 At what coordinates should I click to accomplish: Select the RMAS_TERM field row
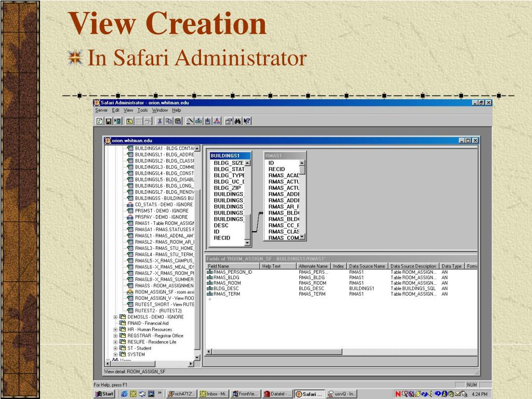click(x=342, y=294)
